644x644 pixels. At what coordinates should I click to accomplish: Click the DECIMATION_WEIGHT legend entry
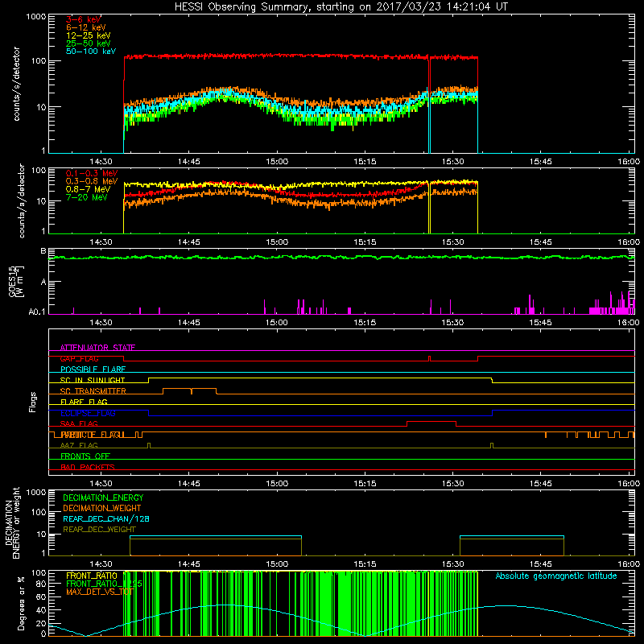pos(102,509)
